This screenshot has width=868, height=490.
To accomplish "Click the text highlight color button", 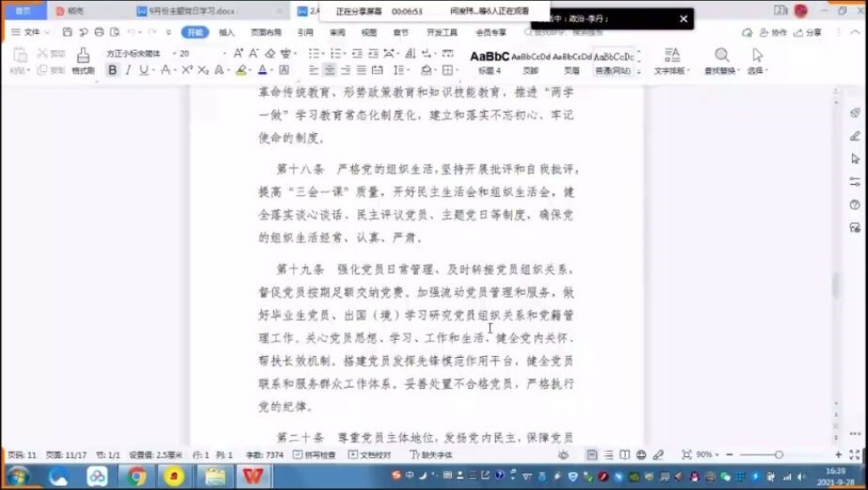I will [x=241, y=70].
